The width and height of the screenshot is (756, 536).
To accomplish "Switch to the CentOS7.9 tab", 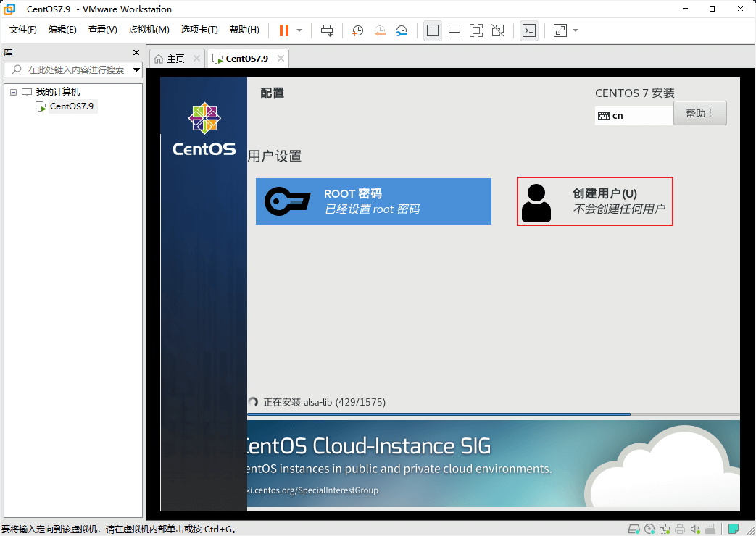I will point(247,59).
